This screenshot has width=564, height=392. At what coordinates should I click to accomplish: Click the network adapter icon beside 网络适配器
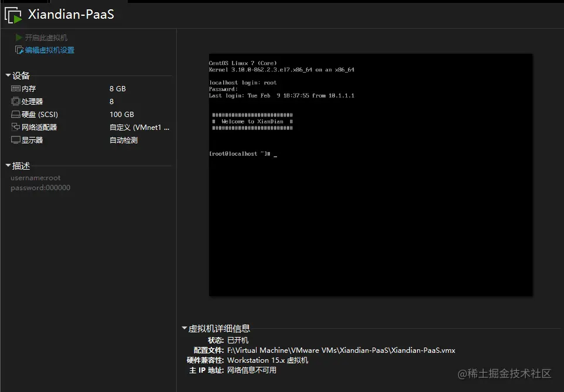(15, 127)
